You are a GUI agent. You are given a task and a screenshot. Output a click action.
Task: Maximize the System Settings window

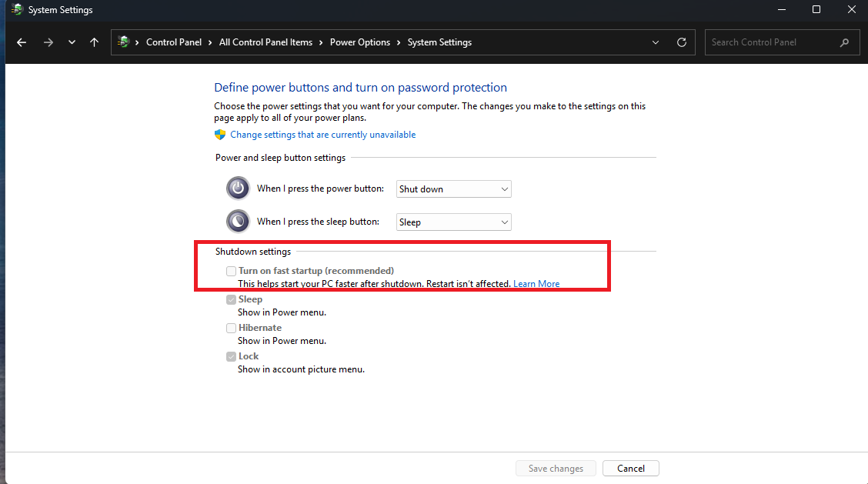click(816, 9)
